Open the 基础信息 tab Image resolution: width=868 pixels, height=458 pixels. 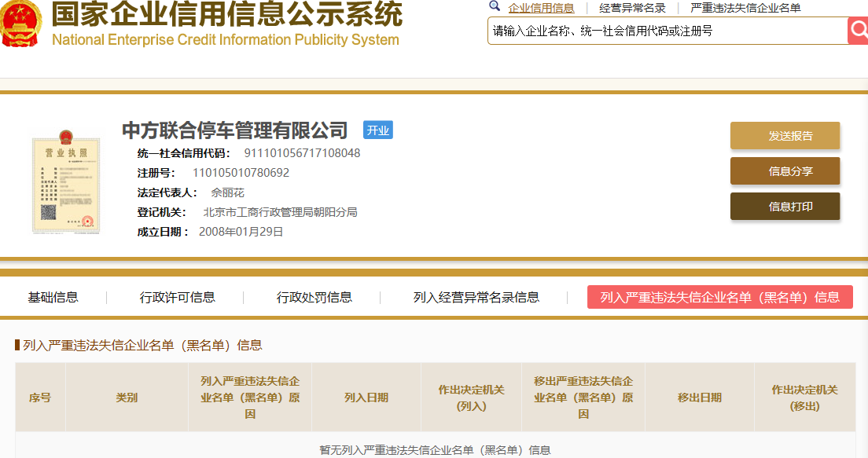[53, 297]
